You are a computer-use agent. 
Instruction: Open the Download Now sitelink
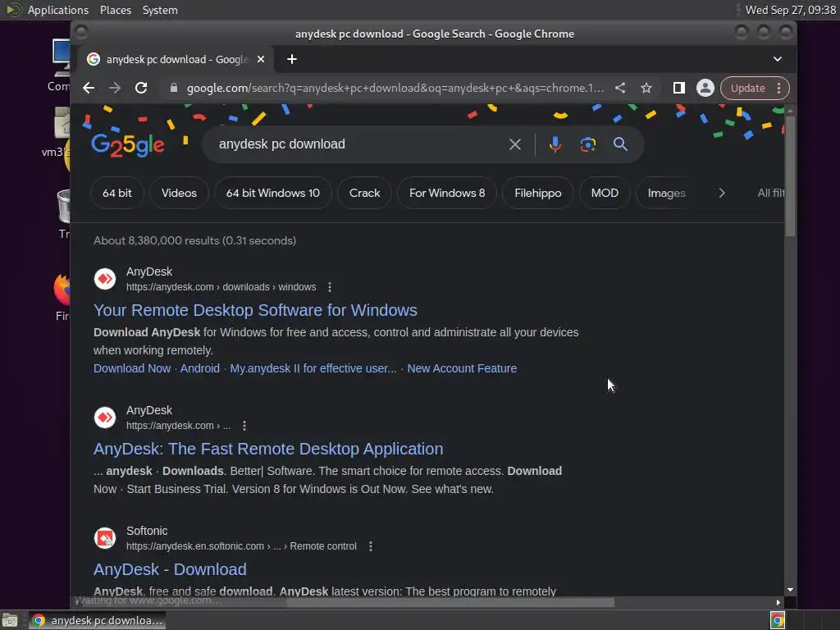coord(132,368)
